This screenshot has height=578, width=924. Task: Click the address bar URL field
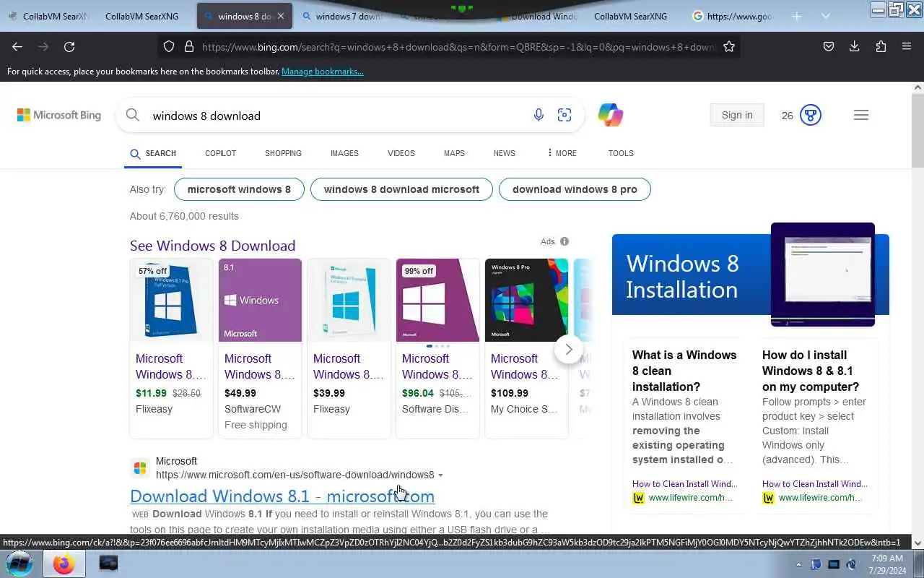(x=458, y=46)
